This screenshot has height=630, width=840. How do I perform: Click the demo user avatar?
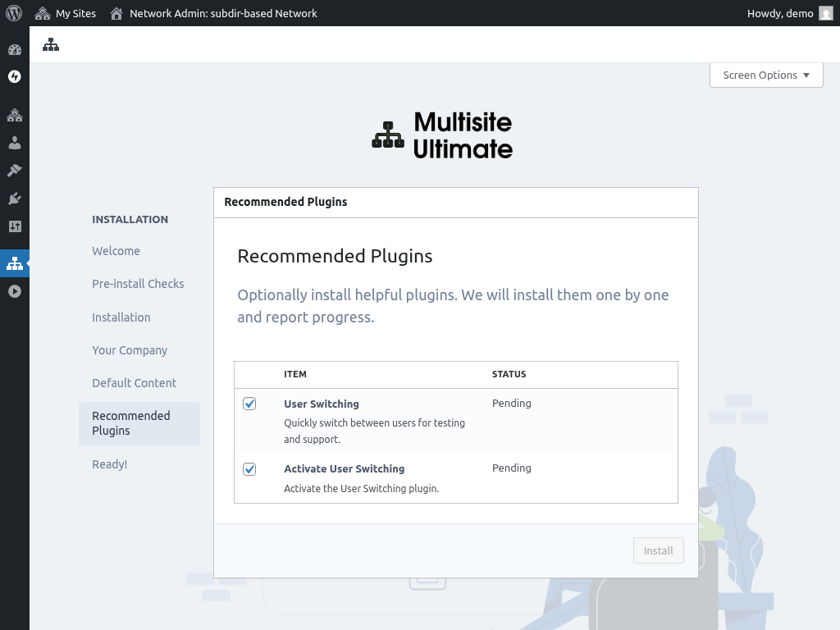(826, 13)
